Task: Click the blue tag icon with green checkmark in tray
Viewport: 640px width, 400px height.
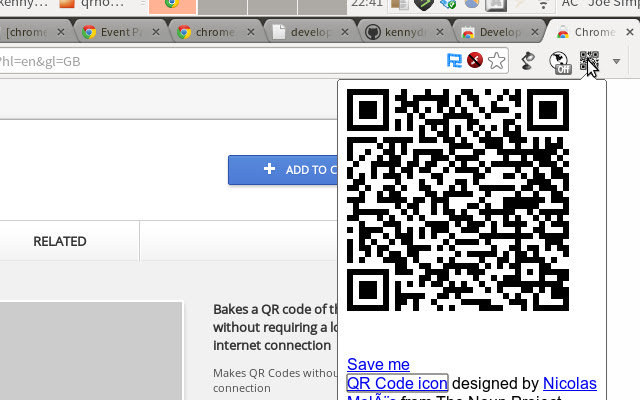Action: pos(448,4)
